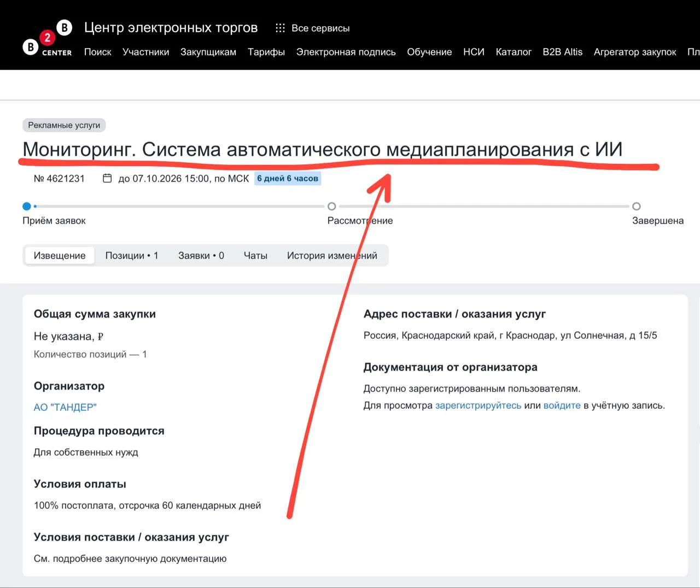Screen dimensions: 700x588
Task: Open the История изменений tab
Action: tap(332, 255)
